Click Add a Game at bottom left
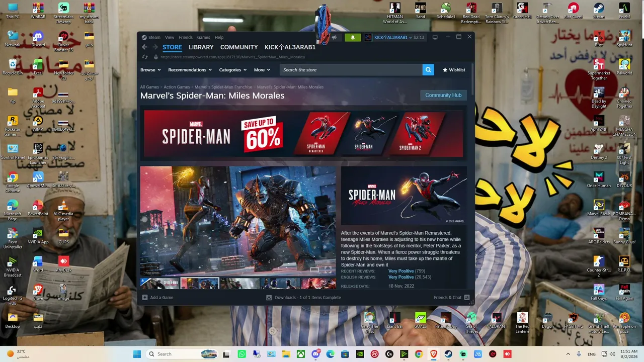 (x=157, y=298)
